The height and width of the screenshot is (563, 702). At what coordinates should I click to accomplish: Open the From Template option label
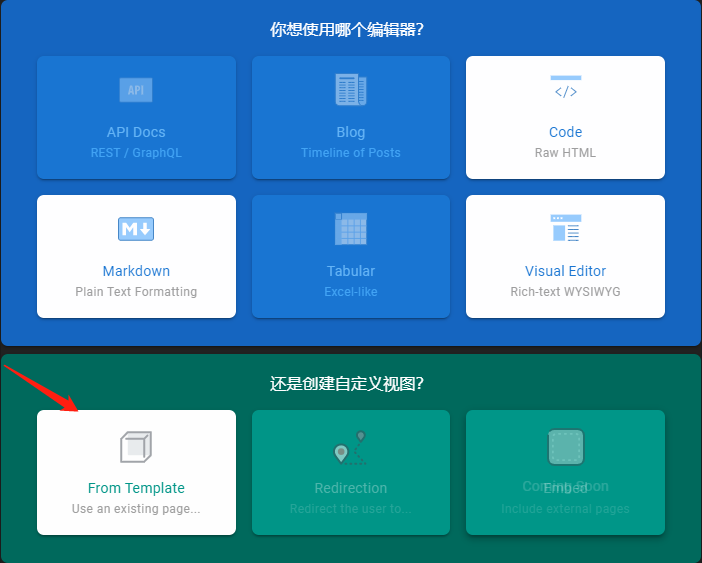pyautogui.click(x=136, y=488)
